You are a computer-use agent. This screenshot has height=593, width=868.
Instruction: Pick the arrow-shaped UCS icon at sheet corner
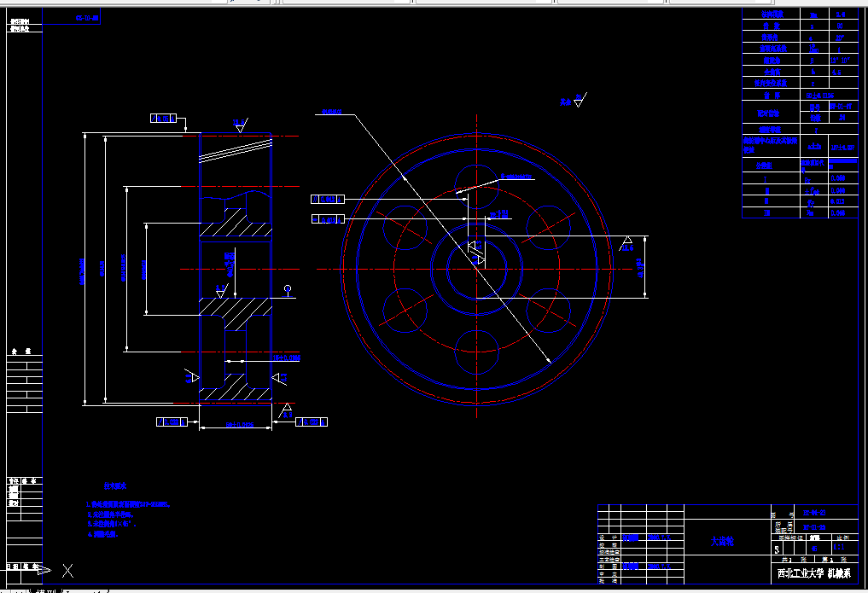tap(44, 570)
